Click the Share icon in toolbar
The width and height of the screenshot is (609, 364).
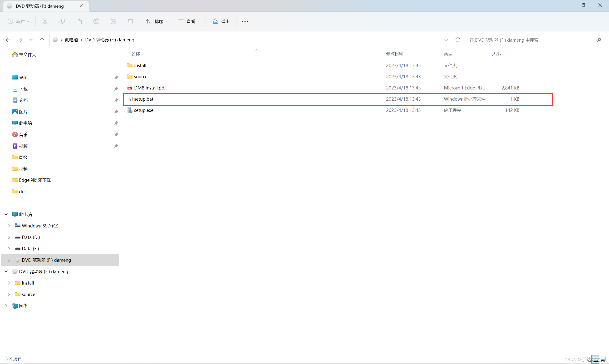113,22
